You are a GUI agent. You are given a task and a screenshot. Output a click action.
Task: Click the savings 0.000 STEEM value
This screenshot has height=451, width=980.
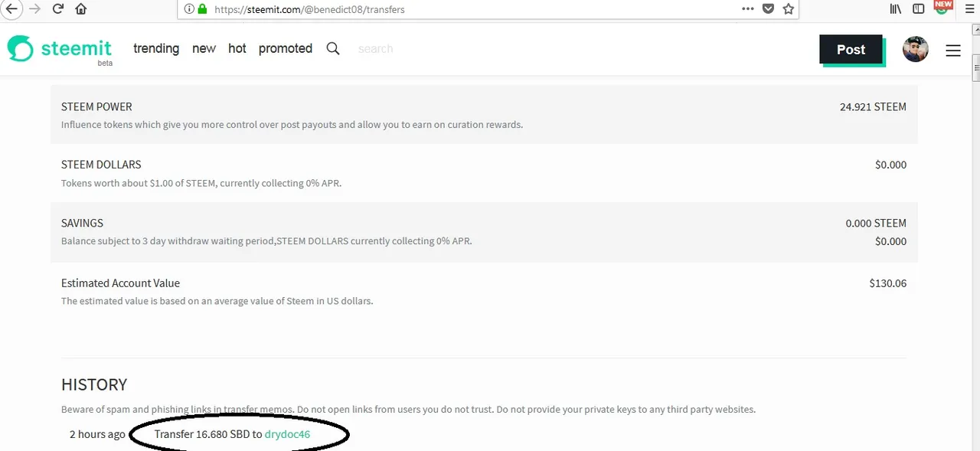tap(876, 223)
